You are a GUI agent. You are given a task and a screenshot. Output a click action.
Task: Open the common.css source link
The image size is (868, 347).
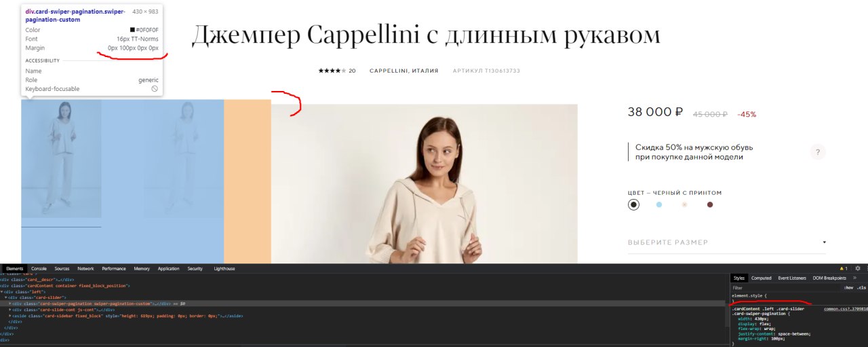845,309
